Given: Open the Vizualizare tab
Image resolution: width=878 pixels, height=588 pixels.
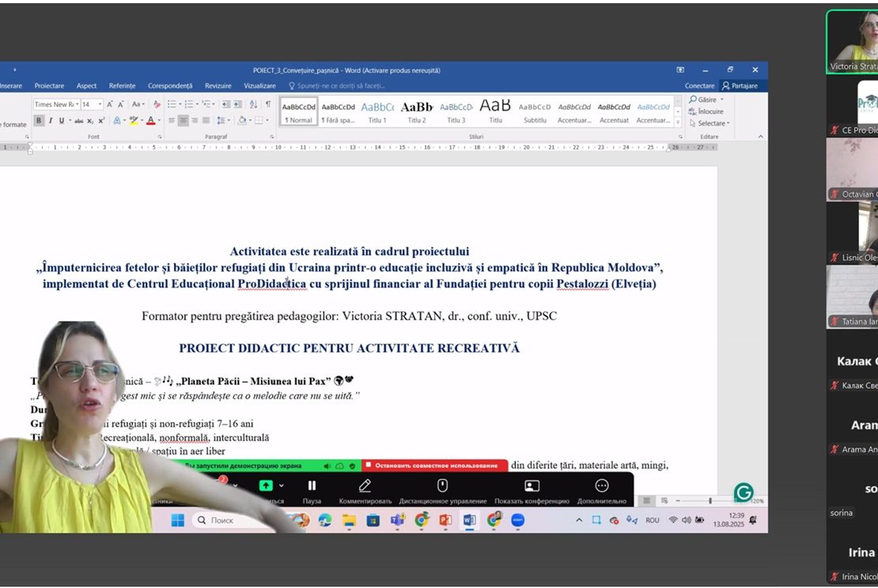Looking at the screenshot, I should (x=259, y=85).
